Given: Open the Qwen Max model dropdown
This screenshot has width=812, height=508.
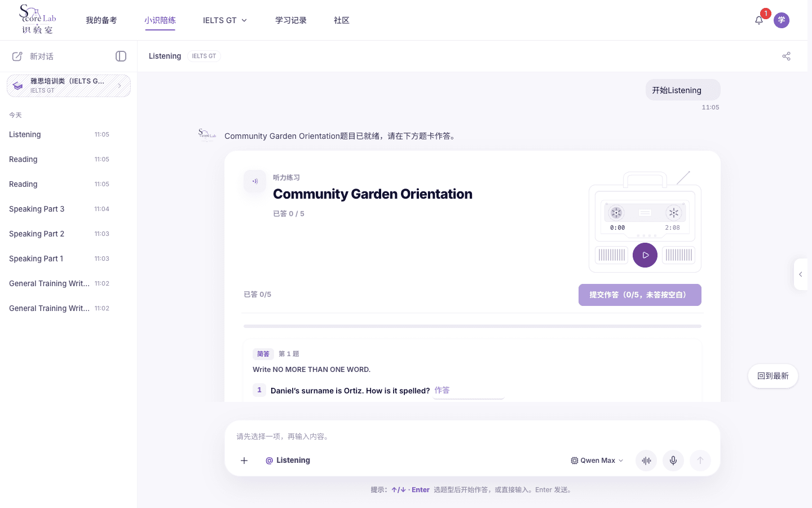Looking at the screenshot, I should coord(597,461).
